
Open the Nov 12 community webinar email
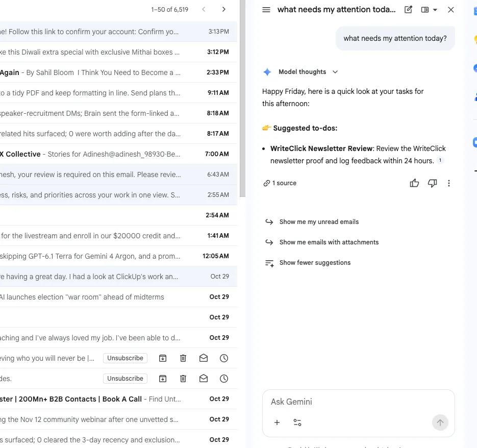point(118,419)
